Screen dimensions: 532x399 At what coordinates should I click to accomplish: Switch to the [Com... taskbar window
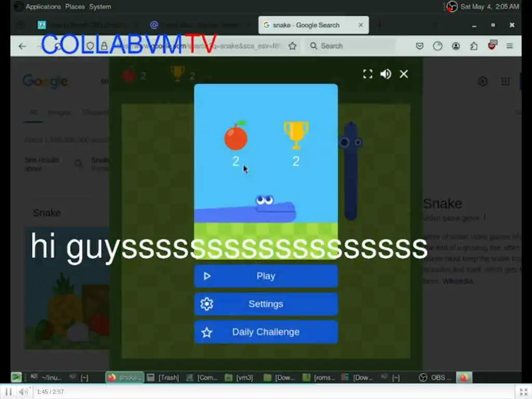tap(203, 378)
